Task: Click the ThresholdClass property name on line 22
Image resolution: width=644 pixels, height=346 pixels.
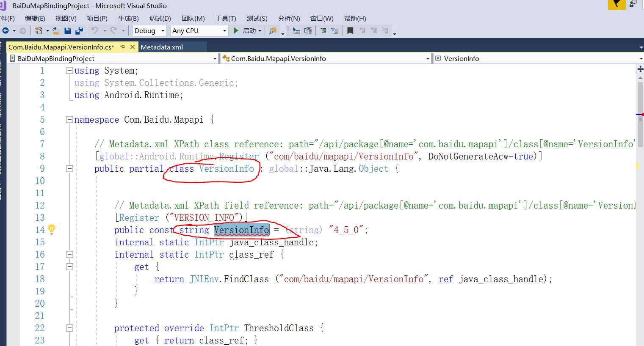Action: [x=279, y=328]
